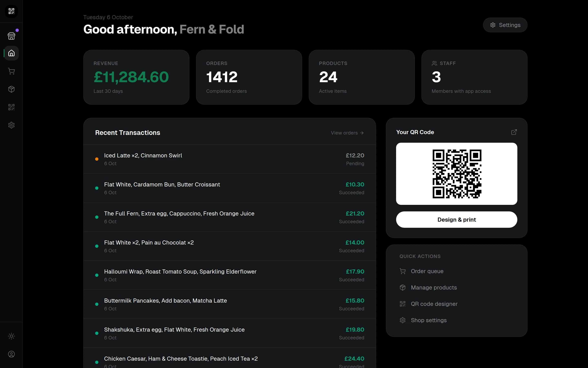Select The Full Fern, Extra egg transaction
The height and width of the screenshot is (368, 588).
[230, 217]
